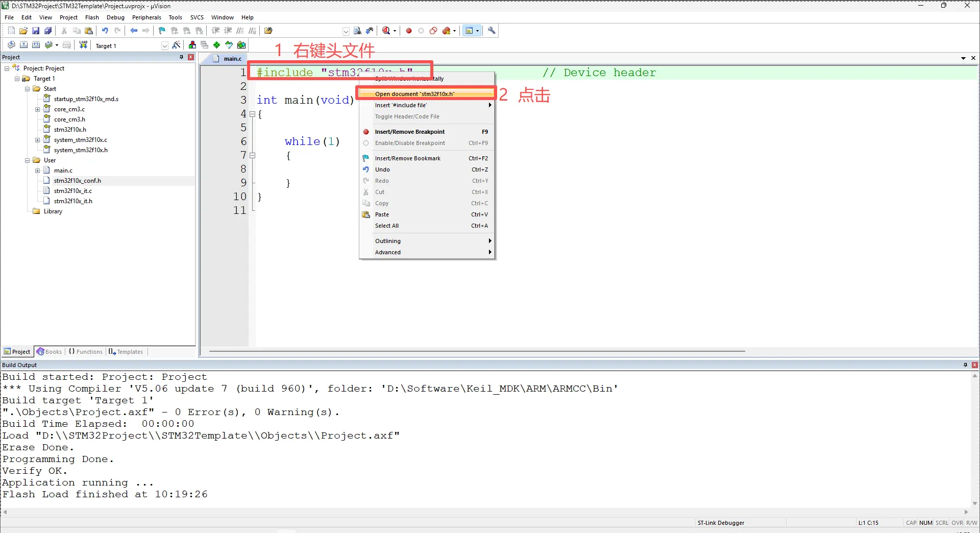Click the Download (LOAD) to flash icon

[83, 45]
